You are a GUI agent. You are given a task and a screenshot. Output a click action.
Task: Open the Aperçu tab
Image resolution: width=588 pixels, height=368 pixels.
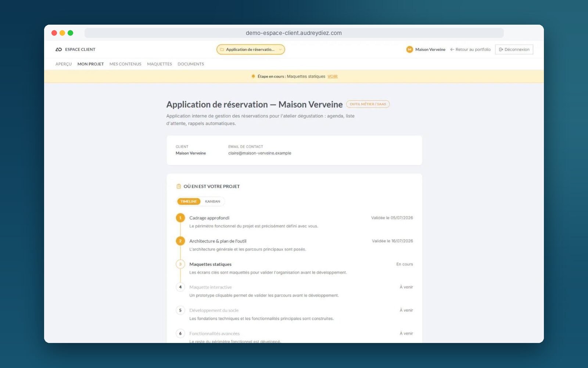pyautogui.click(x=64, y=64)
